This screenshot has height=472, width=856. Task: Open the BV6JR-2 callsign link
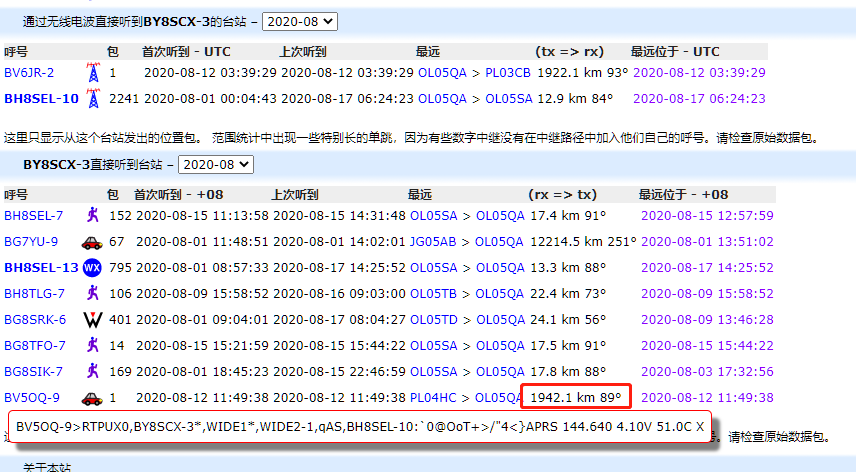(29, 72)
